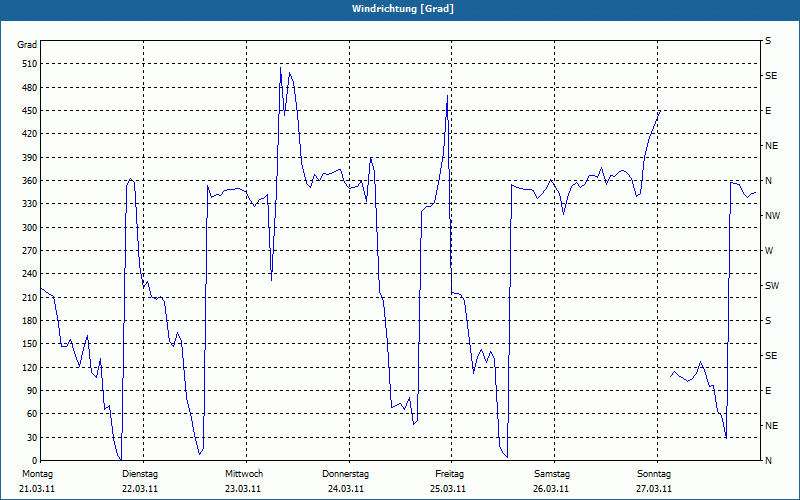This screenshot has height=500, width=800.
Task: Select the Sonntag 27.03.11 axis label
Action: [654, 481]
